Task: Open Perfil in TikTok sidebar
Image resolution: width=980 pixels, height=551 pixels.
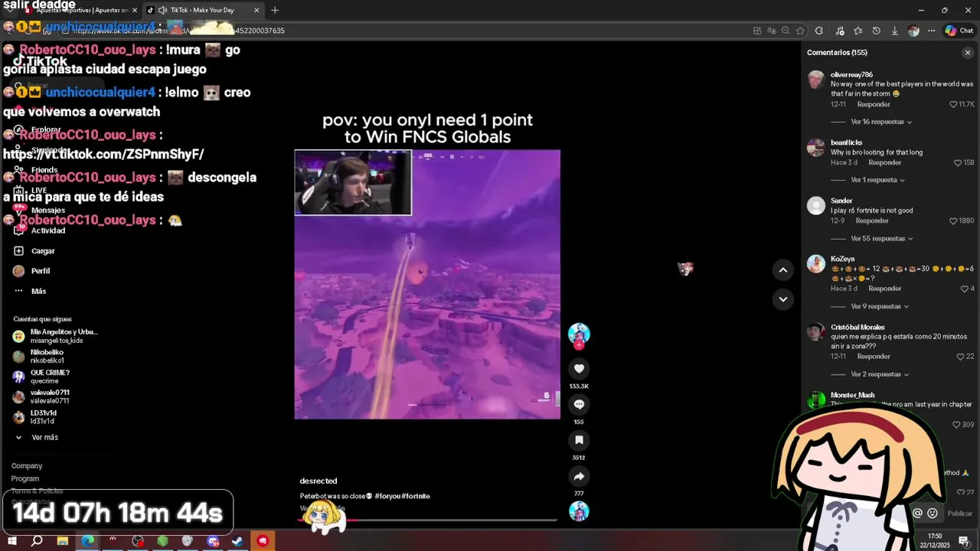Action: 31,271
